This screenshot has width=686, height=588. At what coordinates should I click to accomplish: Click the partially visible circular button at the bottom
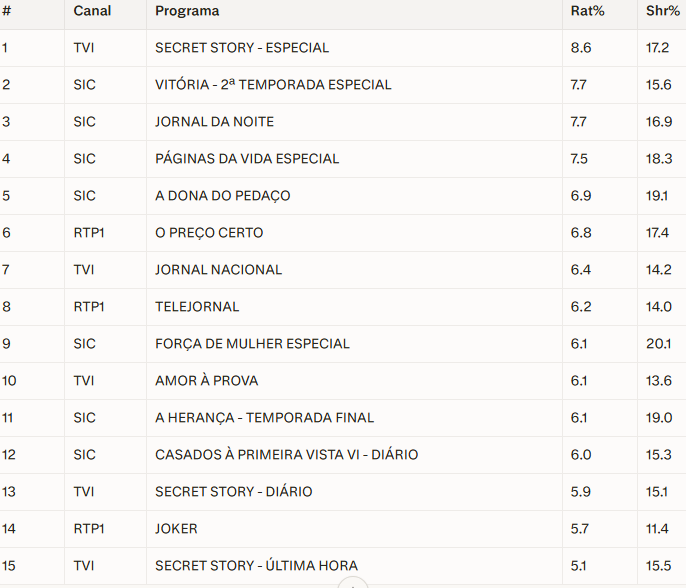click(x=353, y=583)
